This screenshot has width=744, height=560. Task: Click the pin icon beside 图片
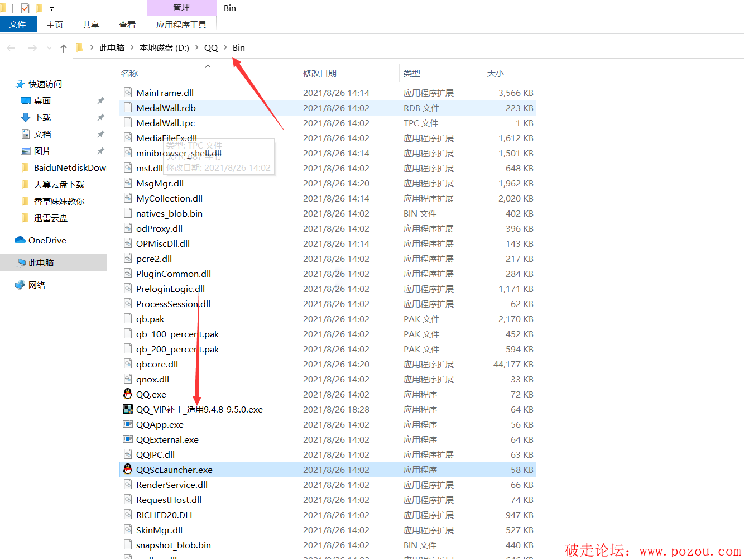pyautogui.click(x=100, y=151)
